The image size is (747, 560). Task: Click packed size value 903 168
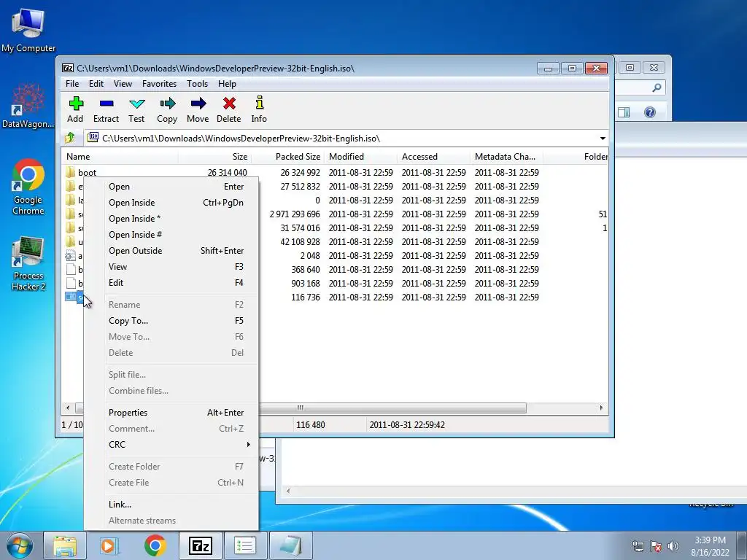click(x=306, y=284)
